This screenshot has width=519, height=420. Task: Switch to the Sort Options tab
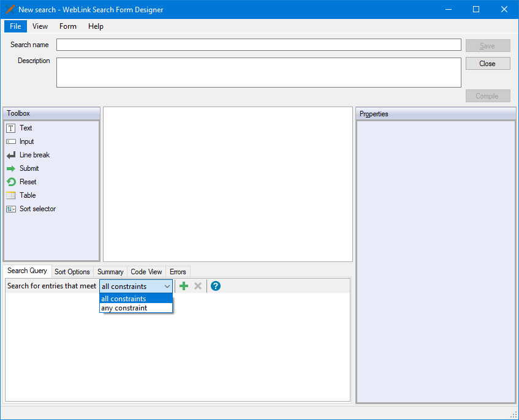pyautogui.click(x=72, y=271)
